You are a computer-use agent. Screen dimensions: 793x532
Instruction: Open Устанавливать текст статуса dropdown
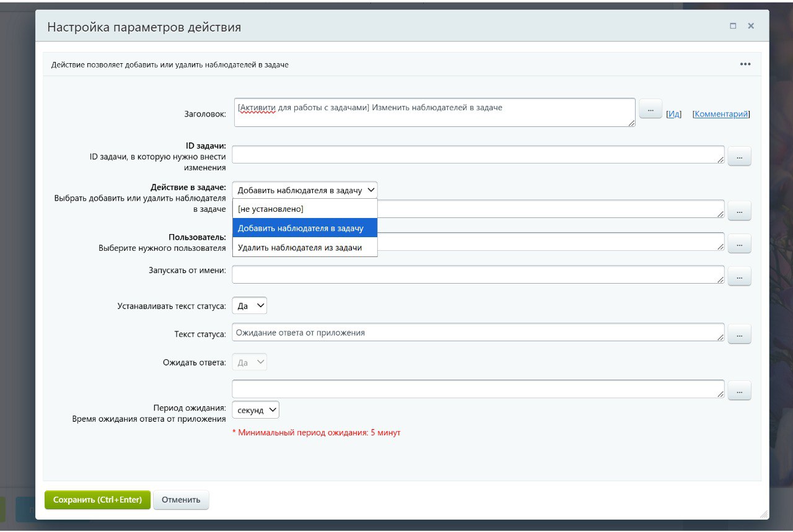coord(249,306)
